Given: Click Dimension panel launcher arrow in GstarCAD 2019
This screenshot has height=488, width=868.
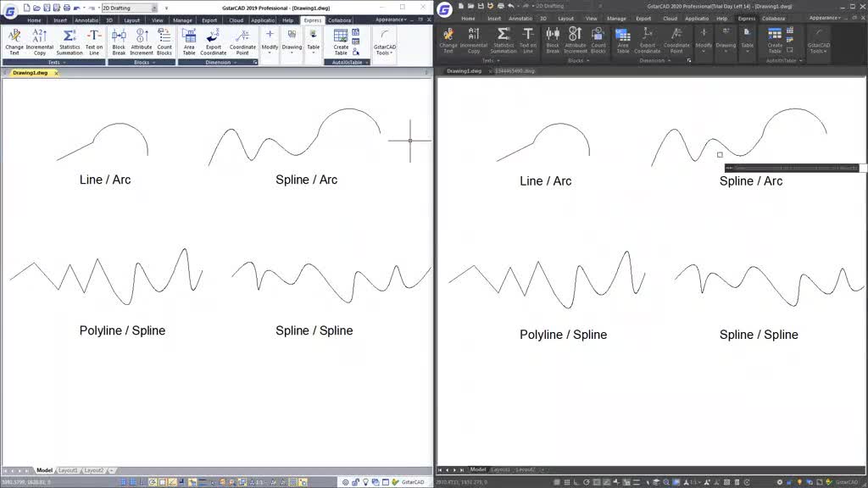Looking at the screenshot, I should point(255,63).
